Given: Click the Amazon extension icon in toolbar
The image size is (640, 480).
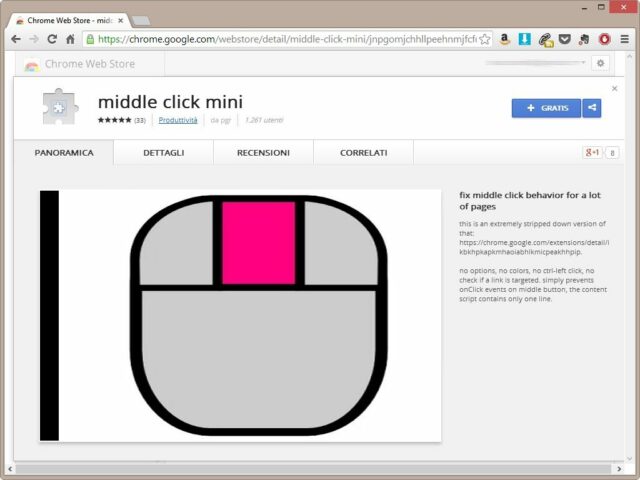Looking at the screenshot, I should click(505, 39).
